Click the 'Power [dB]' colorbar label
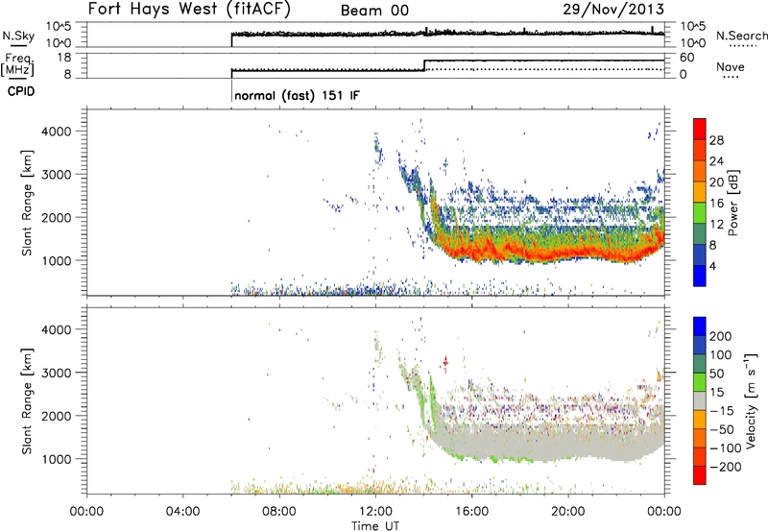Viewport: 768px width, 532px height. tap(733, 203)
